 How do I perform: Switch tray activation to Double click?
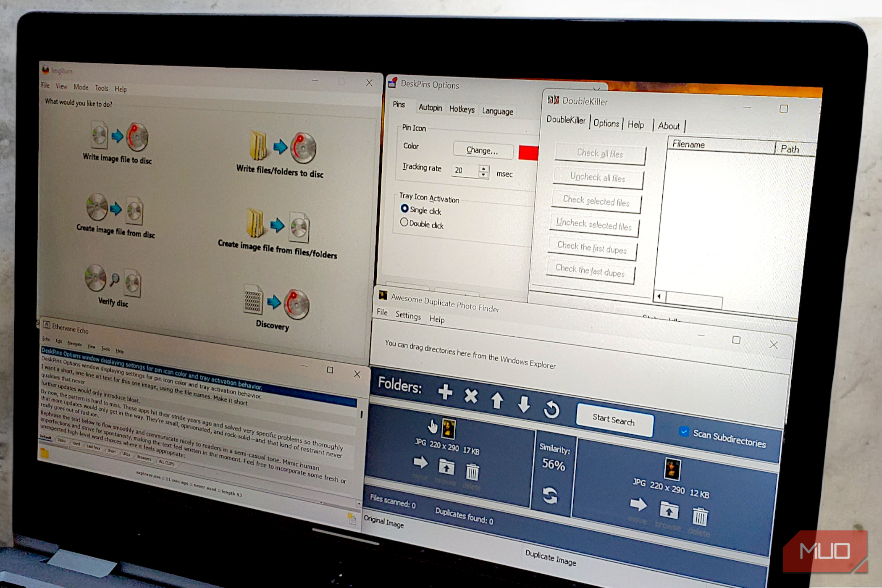tap(404, 222)
